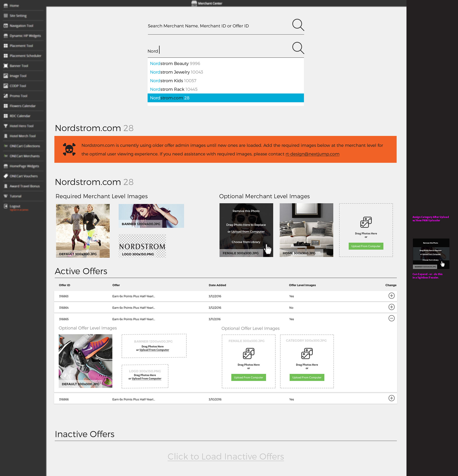The height and width of the screenshot is (476, 458).
Task: Open Banner Tool via its sidebar icon
Action: pos(5,66)
